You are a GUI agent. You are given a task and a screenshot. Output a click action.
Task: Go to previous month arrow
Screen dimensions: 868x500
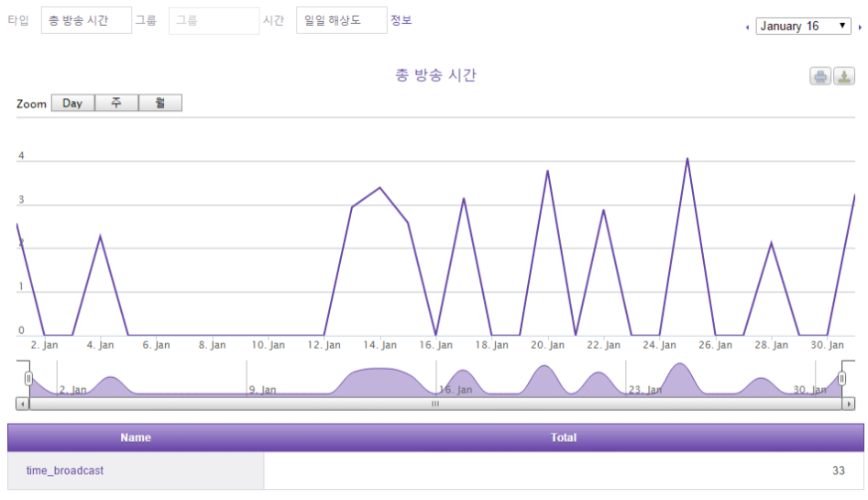747,28
